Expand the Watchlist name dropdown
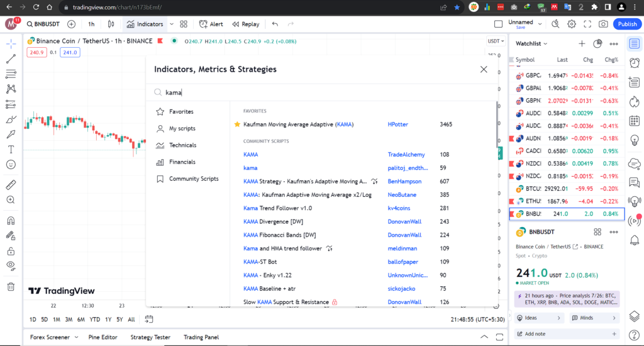The width and height of the screenshot is (644, 346). tap(531, 43)
